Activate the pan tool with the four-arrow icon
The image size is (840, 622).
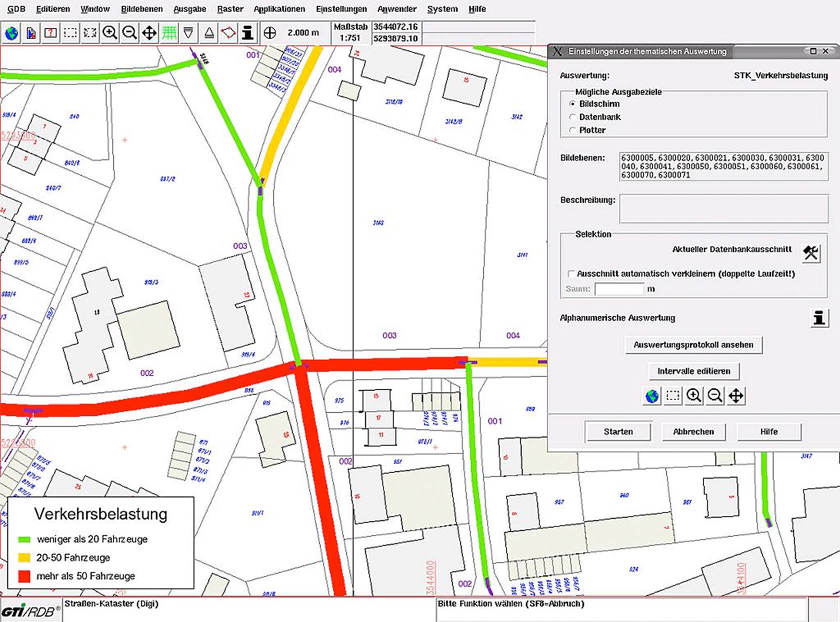(x=148, y=32)
